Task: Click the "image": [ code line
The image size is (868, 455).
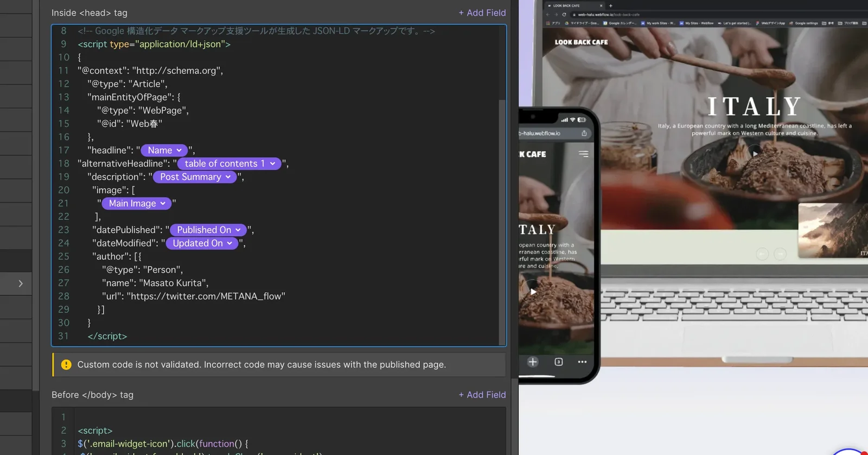Action: click(113, 190)
